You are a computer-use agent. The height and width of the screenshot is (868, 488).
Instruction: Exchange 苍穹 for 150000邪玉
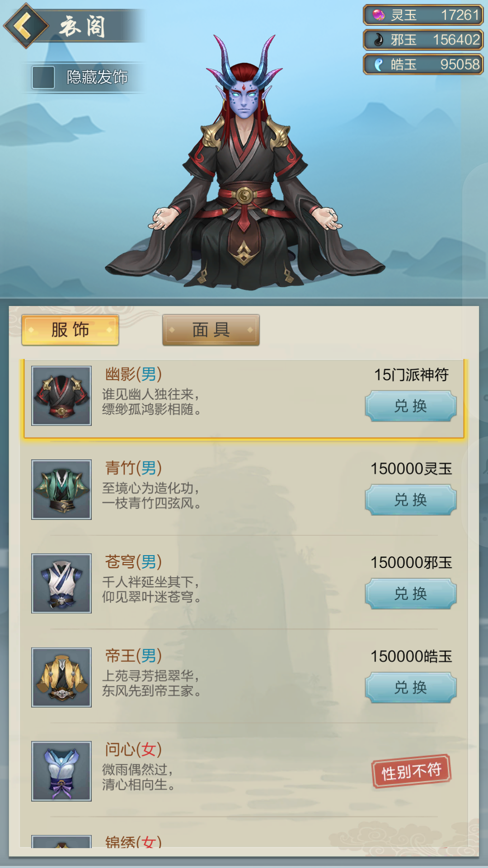click(411, 594)
